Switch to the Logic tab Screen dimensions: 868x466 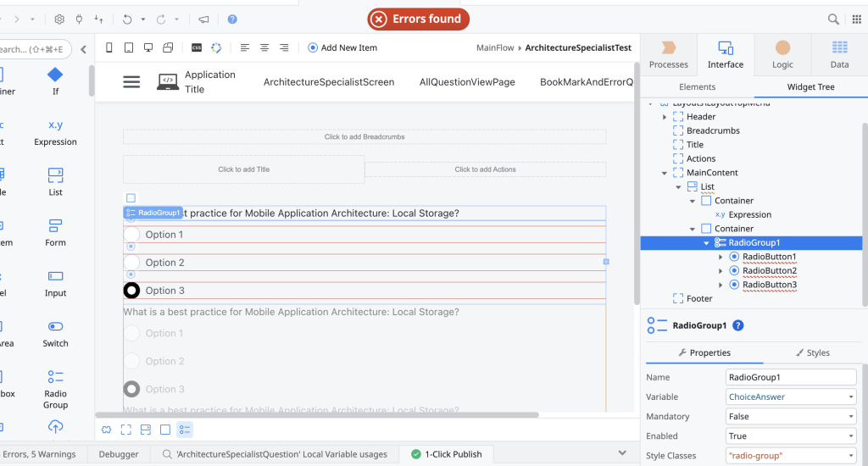pyautogui.click(x=782, y=55)
